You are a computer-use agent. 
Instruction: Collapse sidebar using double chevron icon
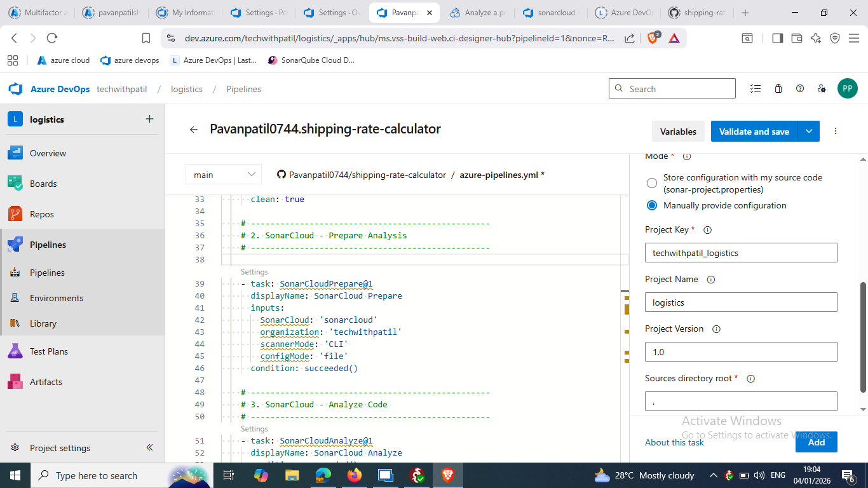[x=149, y=447]
